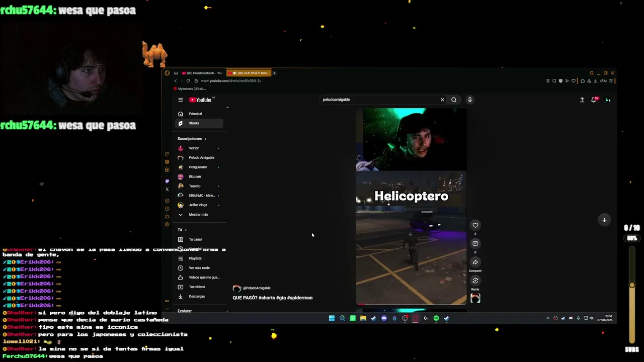Open the browser easy setup menu
Image resolution: width=644 pixels, height=362 pixels.
[x=611, y=81]
